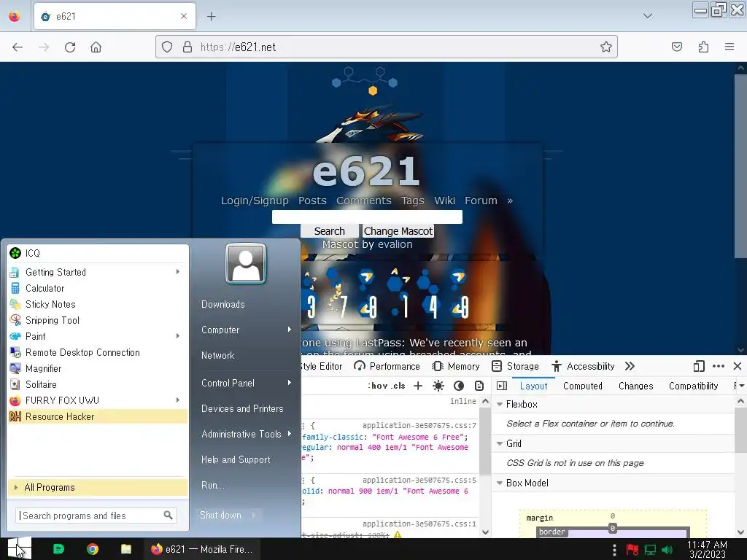Viewport: 747px width, 560px height.
Task: Open the Tags link
Action: pos(413,201)
